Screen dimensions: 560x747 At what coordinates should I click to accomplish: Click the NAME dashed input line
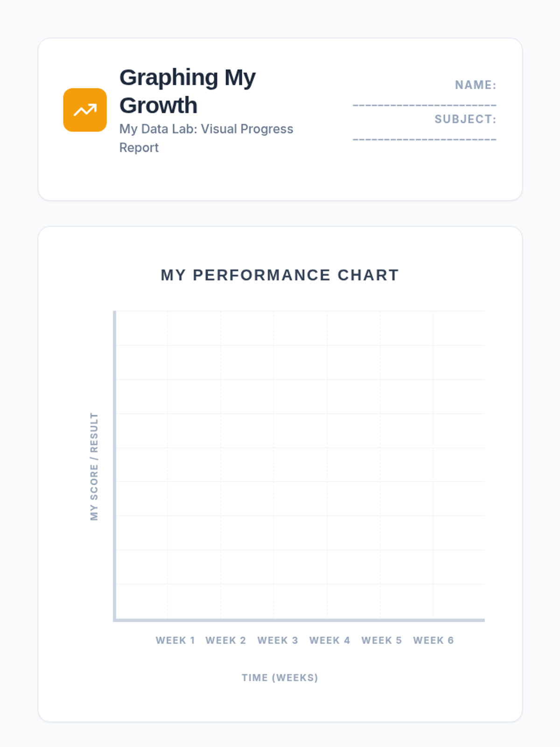click(x=425, y=106)
